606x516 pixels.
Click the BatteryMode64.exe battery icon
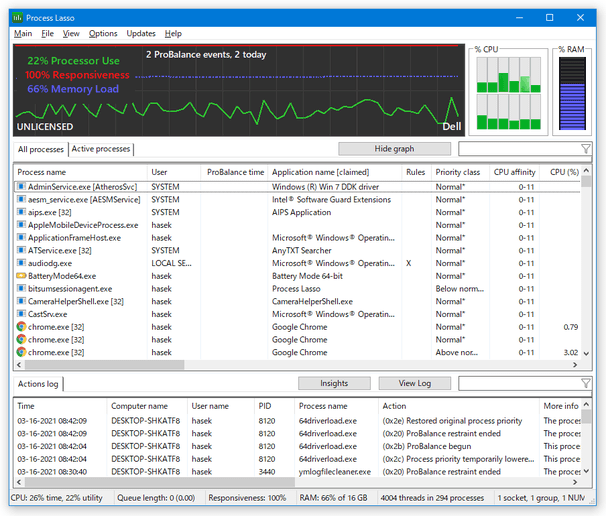click(x=21, y=276)
